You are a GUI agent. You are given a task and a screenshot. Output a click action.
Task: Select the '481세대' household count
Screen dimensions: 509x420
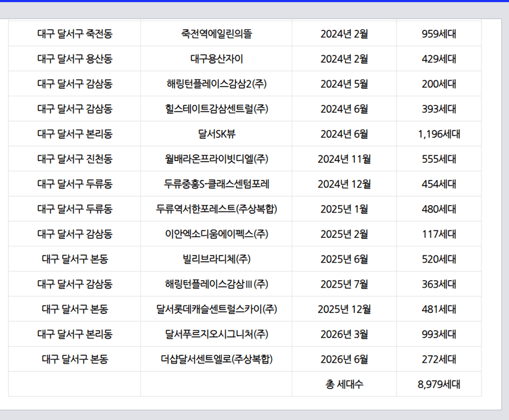439,309
